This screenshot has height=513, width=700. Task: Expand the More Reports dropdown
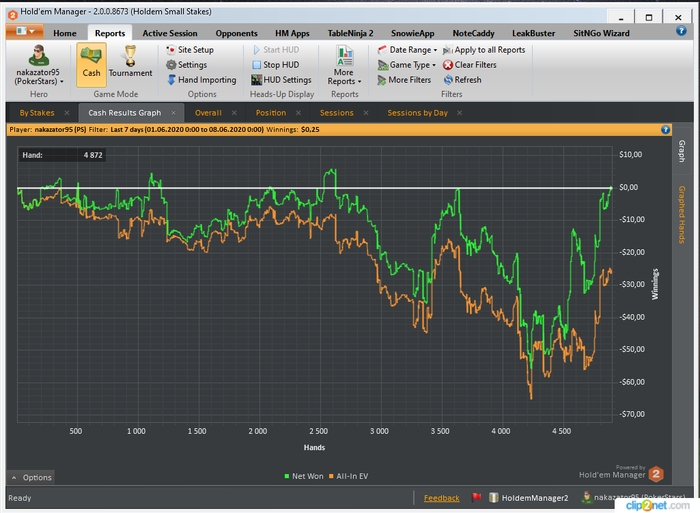[344, 66]
